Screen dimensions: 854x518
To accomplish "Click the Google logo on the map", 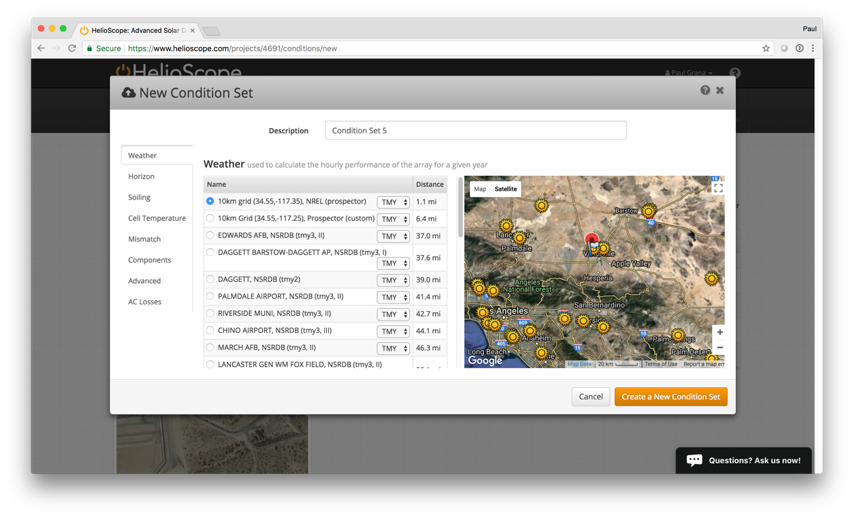I will coord(485,361).
